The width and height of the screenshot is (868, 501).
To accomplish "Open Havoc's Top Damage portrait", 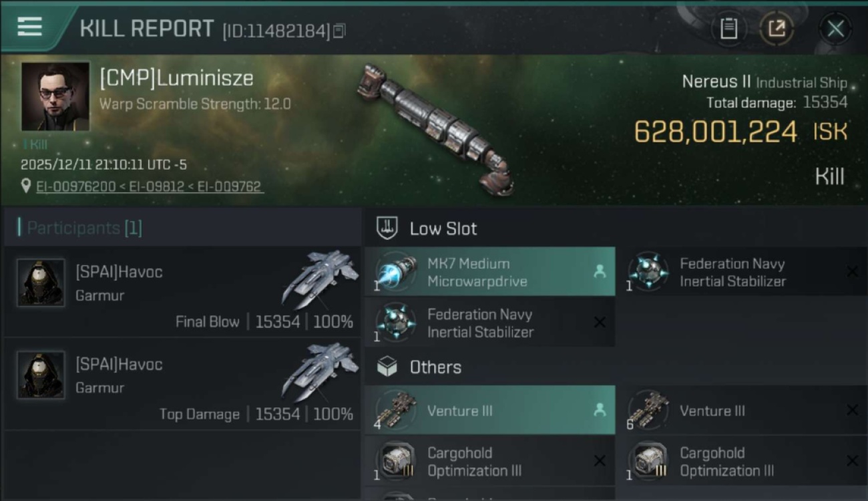I will click(x=41, y=375).
